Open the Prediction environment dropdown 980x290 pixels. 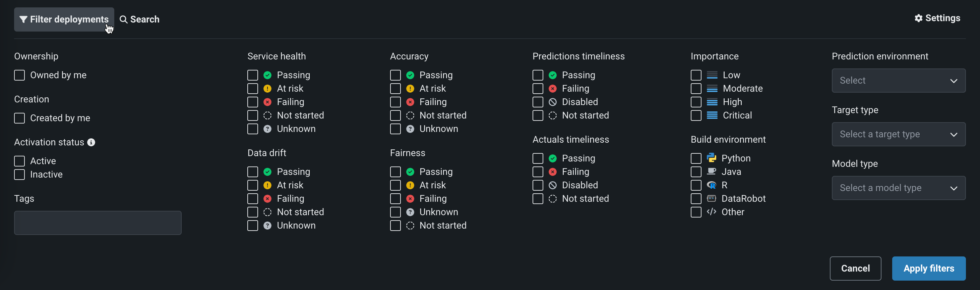point(898,81)
